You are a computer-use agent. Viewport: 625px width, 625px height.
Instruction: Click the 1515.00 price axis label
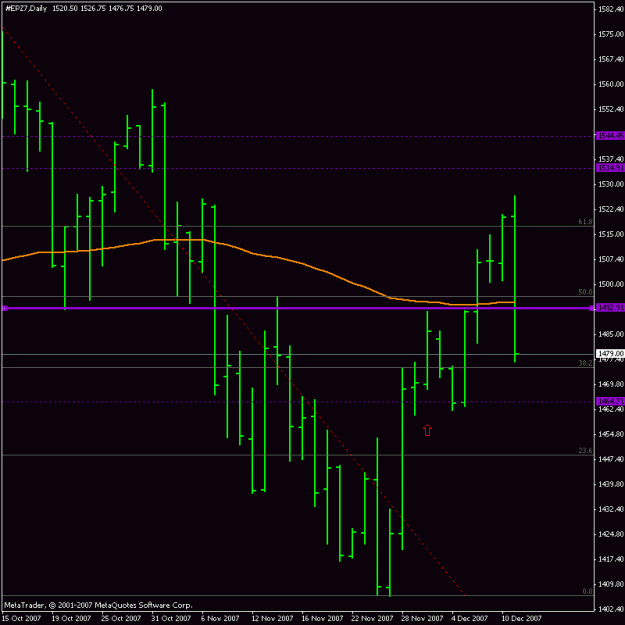click(x=611, y=234)
